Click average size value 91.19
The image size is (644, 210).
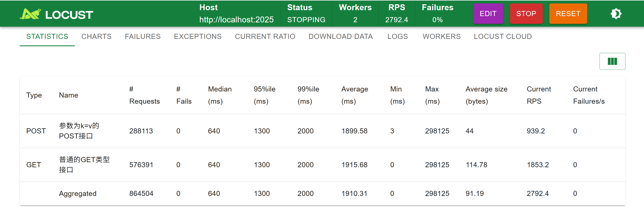pyautogui.click(x=475, y=194)
